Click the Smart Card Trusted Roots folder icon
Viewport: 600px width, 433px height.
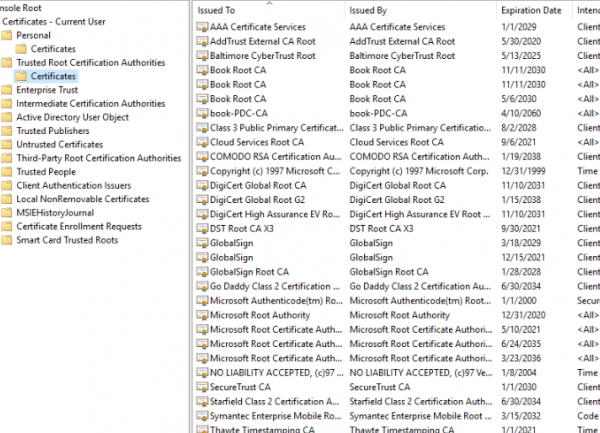click(x=8, y=240)
